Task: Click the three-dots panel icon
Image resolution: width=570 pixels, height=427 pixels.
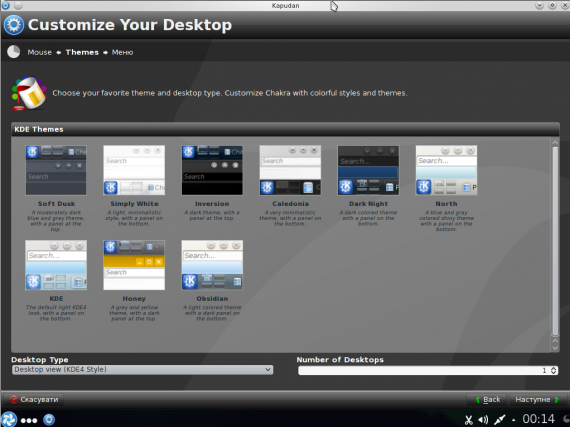Action: coord(29,420)
